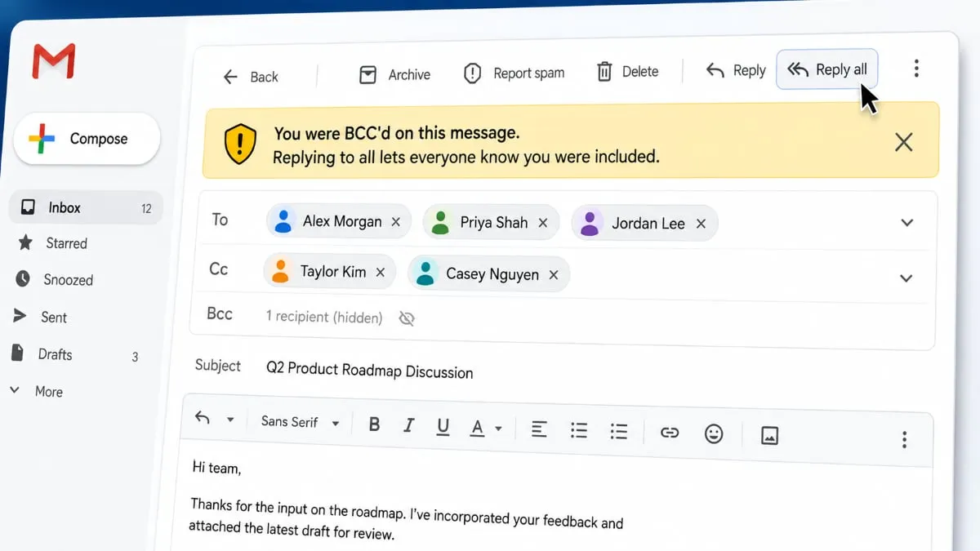Toggle italic formatting
This screenshot has width=980, height=551.
[x=409, y=425]
